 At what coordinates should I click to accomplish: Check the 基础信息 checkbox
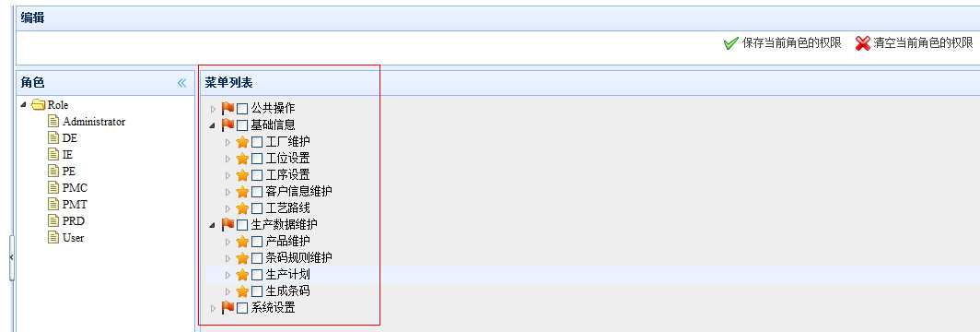click(x=242, y=125)
